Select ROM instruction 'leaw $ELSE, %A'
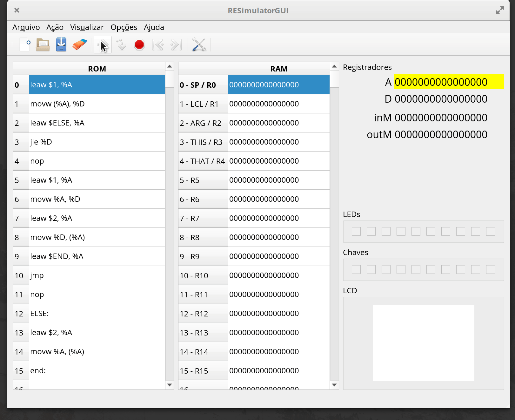The image size is (515, 420). coord(97,123)
